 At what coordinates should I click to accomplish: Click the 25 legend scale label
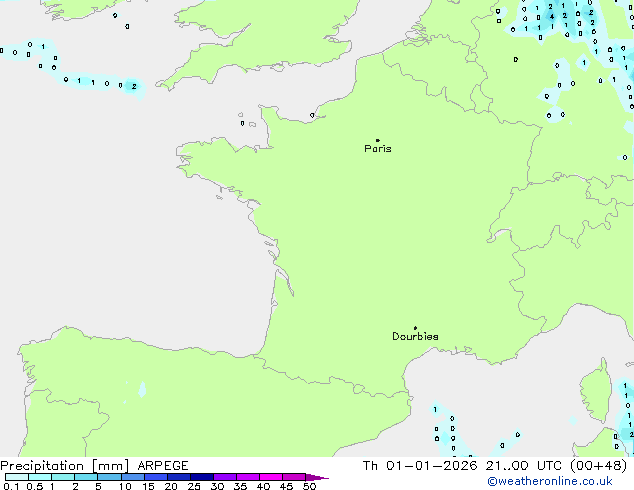(194, 486)
